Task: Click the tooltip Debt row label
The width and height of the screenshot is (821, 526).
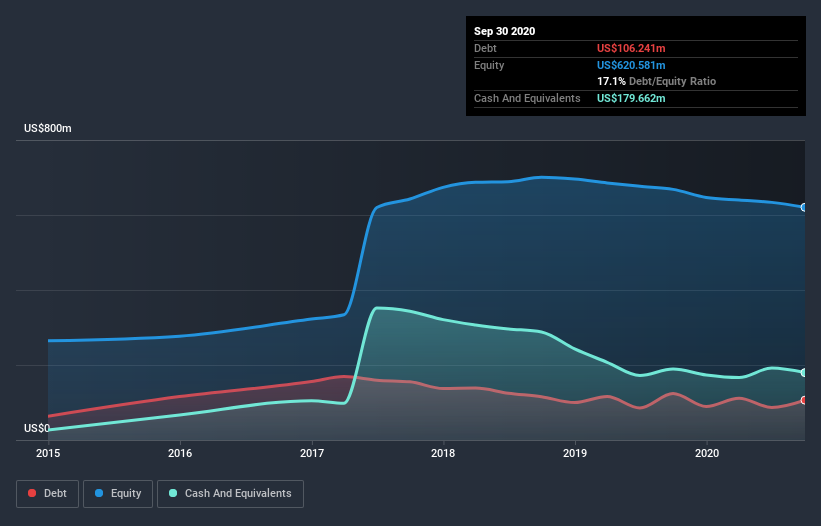Action: point(485,48)
